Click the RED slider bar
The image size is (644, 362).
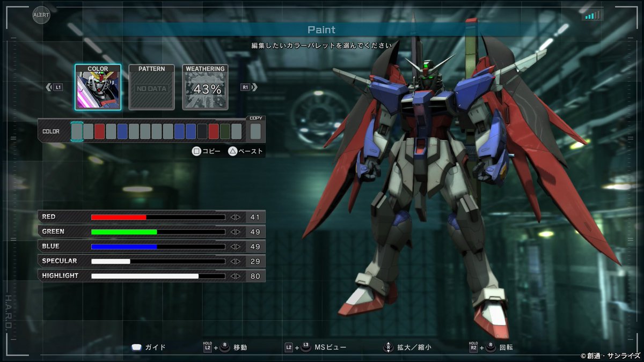[158, 217]
